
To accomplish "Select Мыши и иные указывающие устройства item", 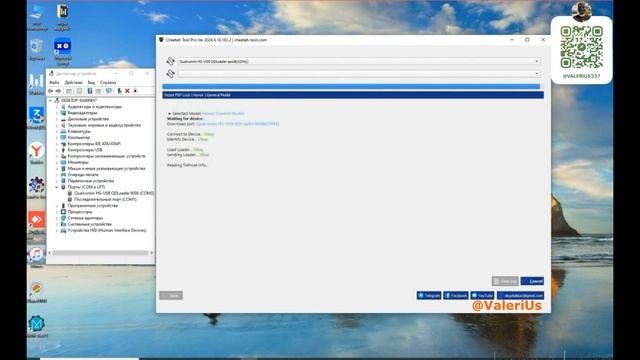I will (107, 168).
